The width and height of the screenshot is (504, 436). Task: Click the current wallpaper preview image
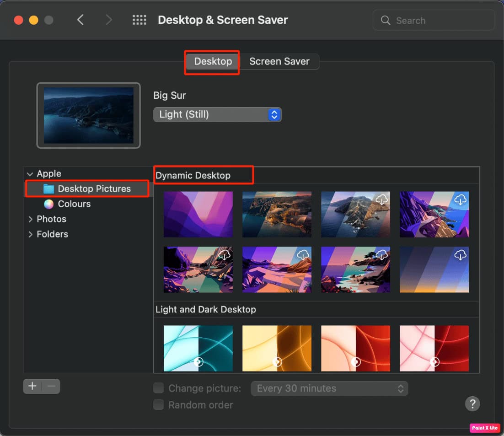pyautogui.click(x=88, y=115)
